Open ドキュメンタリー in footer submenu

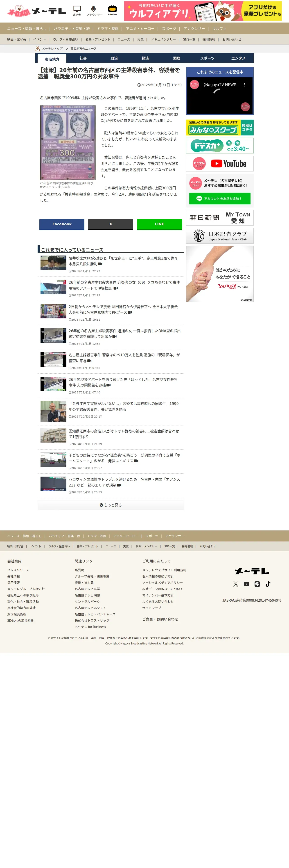click(146, 546)
